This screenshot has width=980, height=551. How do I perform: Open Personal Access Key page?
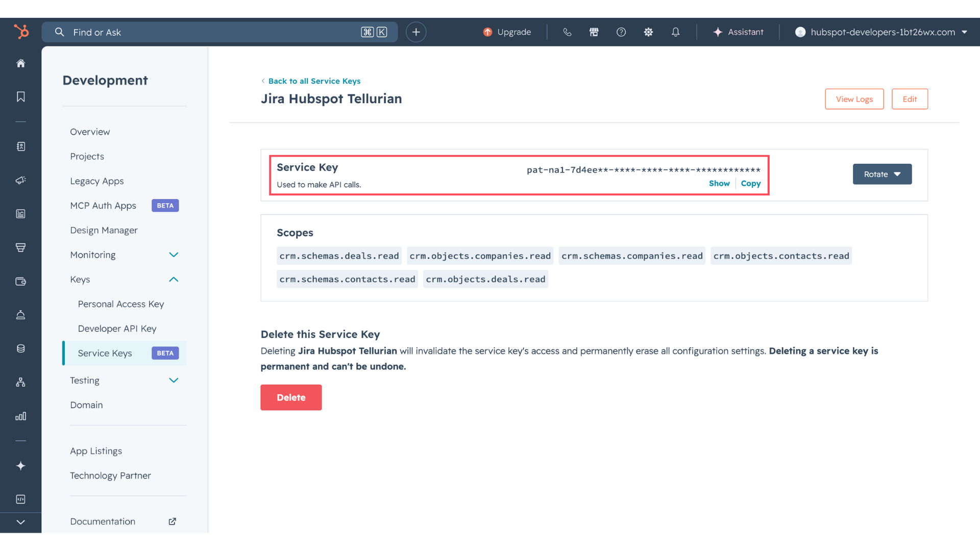tap(121, 304)
